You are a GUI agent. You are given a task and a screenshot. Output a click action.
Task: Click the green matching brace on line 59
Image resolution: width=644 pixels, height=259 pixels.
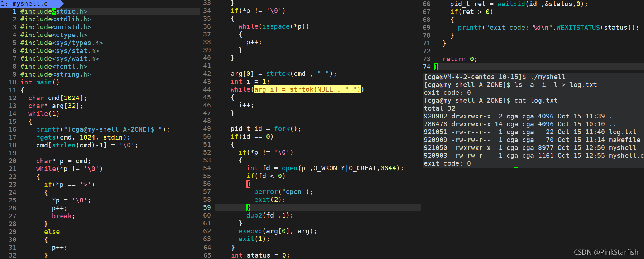tap(248, 207)
